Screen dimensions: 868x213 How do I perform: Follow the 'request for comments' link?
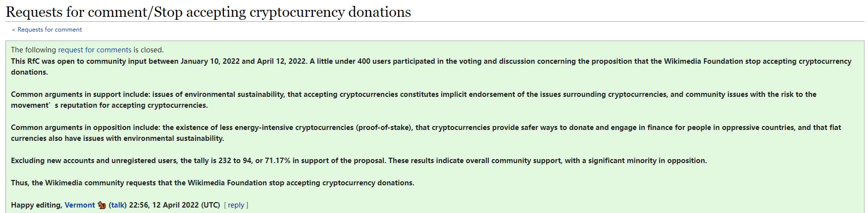tap(95, 50)
